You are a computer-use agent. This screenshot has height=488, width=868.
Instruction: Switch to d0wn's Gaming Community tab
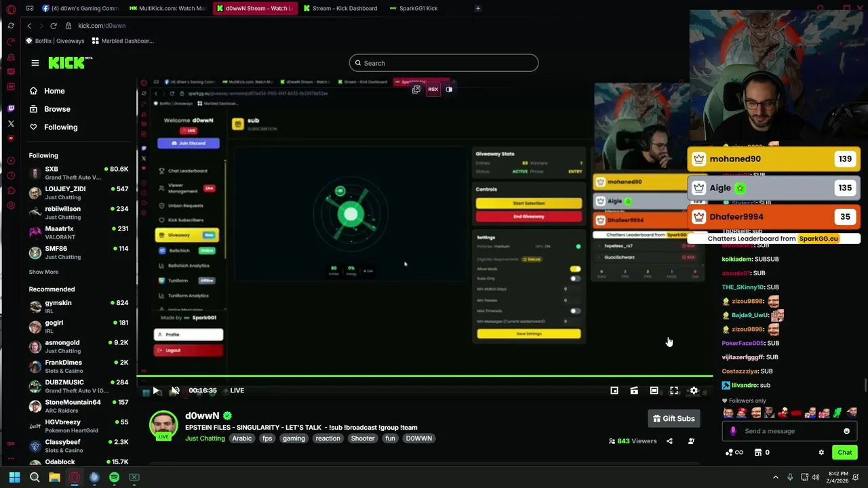(x=80, y=8)
